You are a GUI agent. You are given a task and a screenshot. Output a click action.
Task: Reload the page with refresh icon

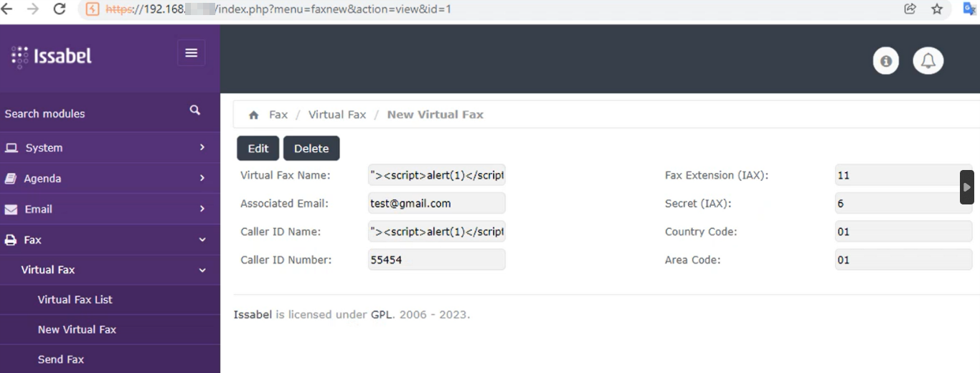[x=60, y=9]
